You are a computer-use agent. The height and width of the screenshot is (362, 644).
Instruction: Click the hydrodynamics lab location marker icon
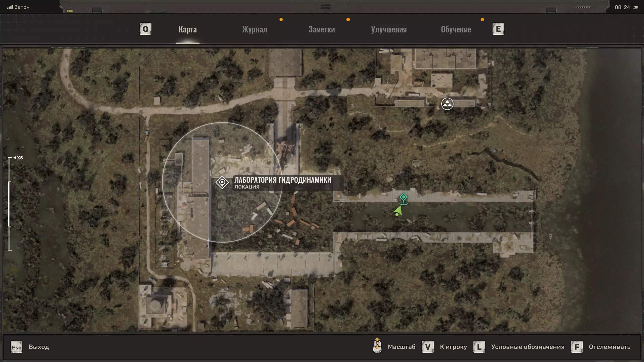[x=222, y=182]
